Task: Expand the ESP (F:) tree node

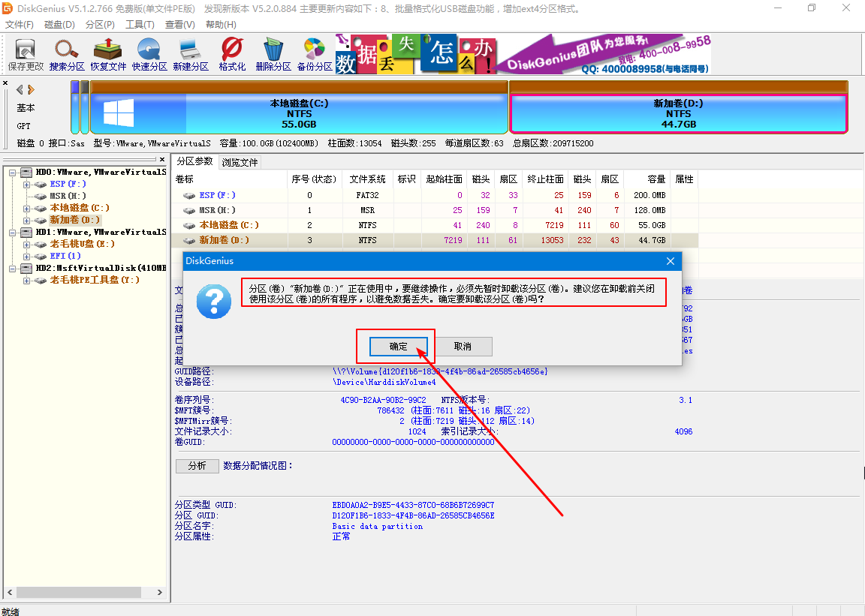Action: point(26,185)
